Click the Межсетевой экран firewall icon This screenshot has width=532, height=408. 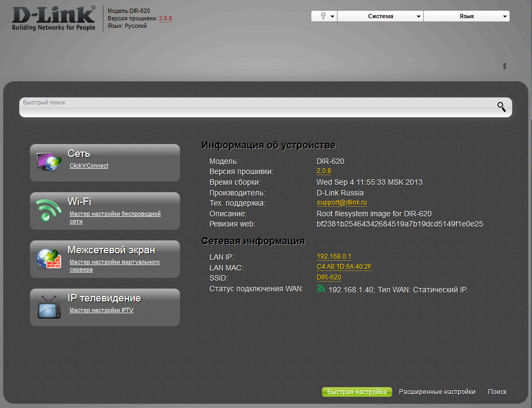49,259
